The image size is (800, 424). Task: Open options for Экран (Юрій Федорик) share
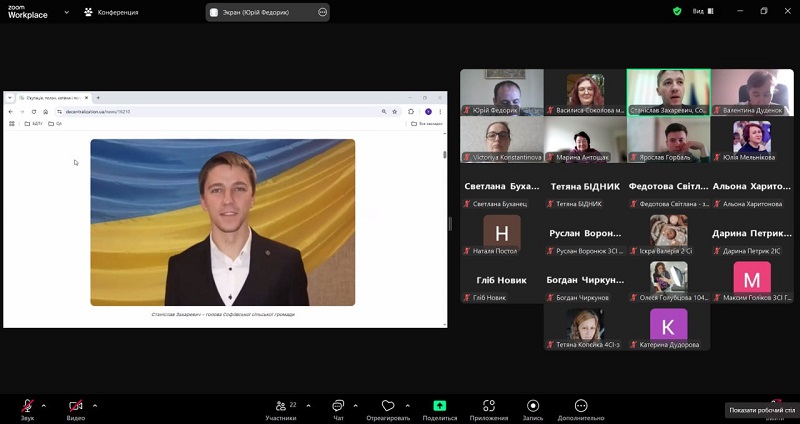click(322, 12)
